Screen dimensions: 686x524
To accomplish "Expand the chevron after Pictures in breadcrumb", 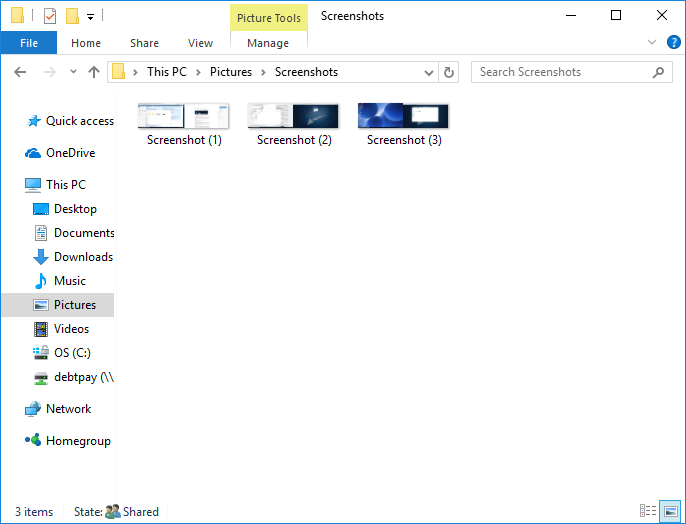I will [x=263, y=72].
